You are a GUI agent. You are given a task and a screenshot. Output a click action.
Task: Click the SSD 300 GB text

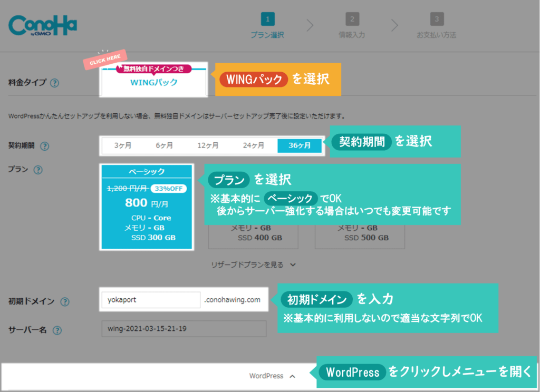(x=153, y=238)
